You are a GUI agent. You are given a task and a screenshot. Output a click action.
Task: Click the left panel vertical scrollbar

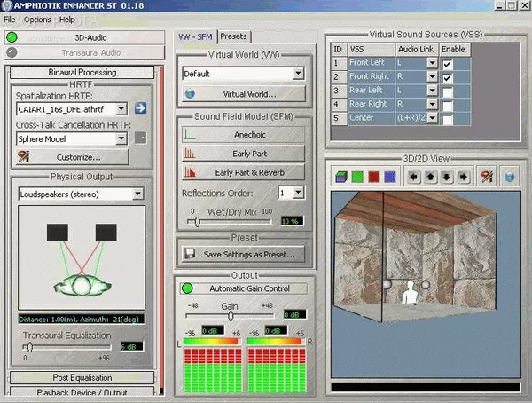(x=162, y=231)
